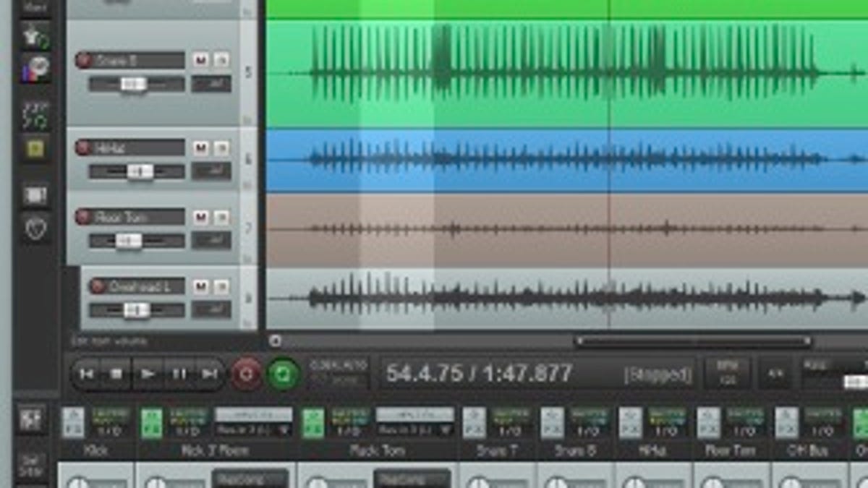Jump to project start in the transport
Screen dimensions: 868x488
click(x=86, y=374)
